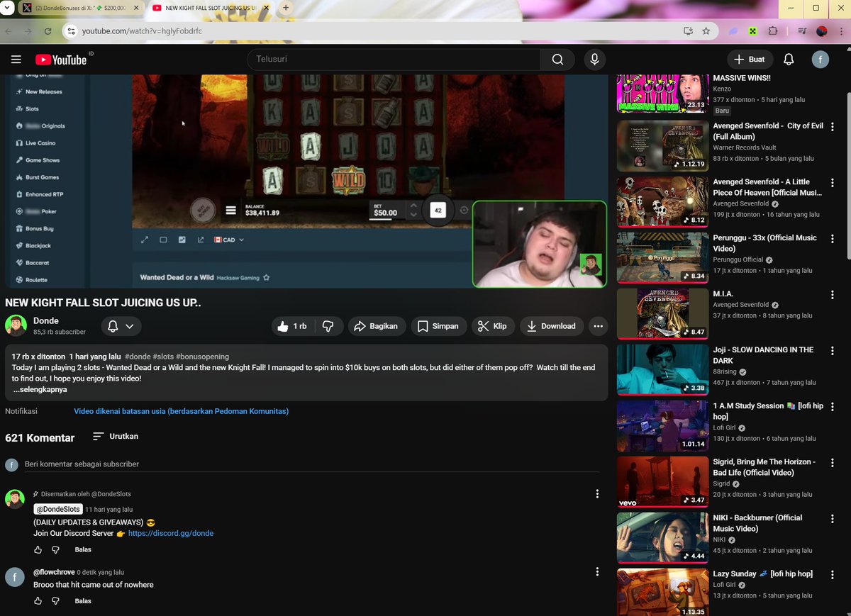Open MASSIVE WINS!! video thumbnail

click(662, 93)
